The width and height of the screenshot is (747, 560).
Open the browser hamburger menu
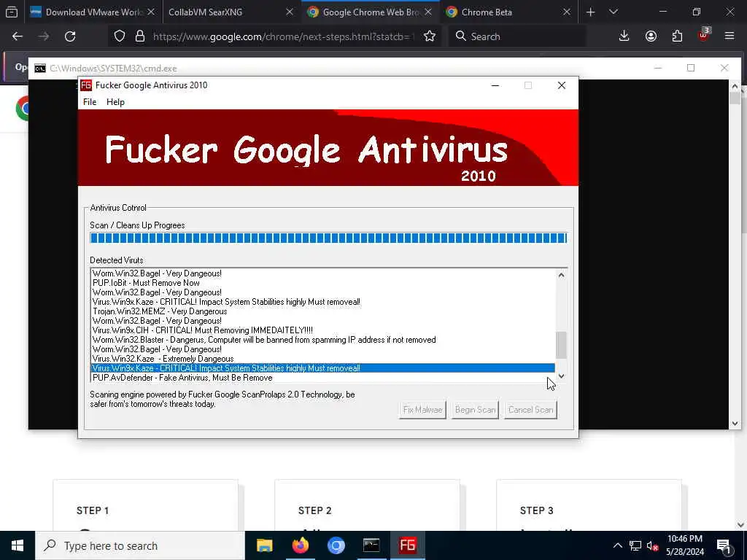[x=729, y=36]
